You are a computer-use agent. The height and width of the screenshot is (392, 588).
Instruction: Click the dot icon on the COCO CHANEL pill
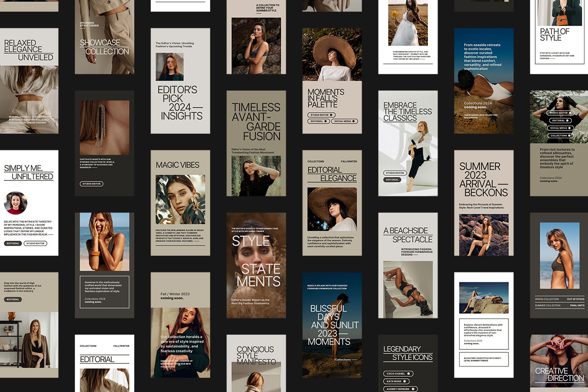[x=409, y=373]
